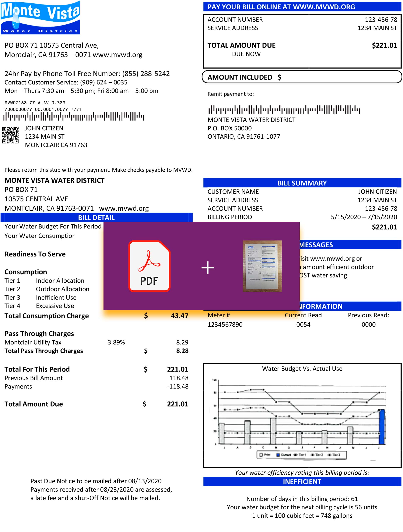Click the meter number 1234567890
Image resolution: width=403 pixels, height=532 pixels.
(x=225, y=324)
